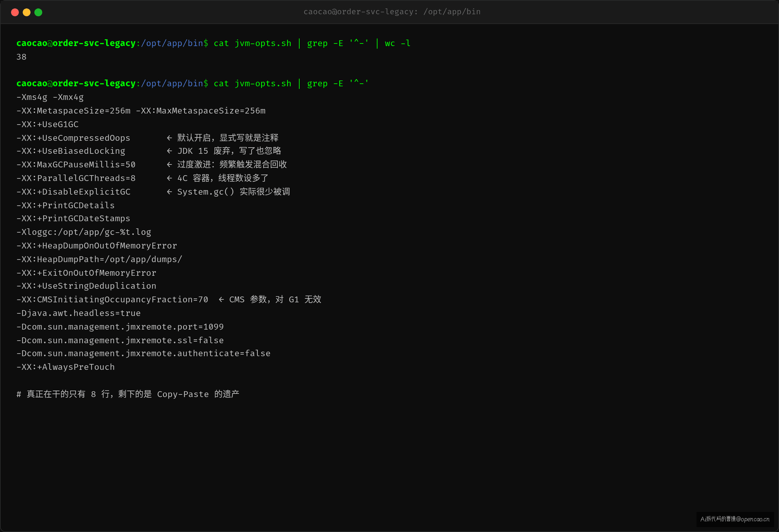
Task: Click the -XX:ParallelGCThreads=8 option
Action: (76, 178)
